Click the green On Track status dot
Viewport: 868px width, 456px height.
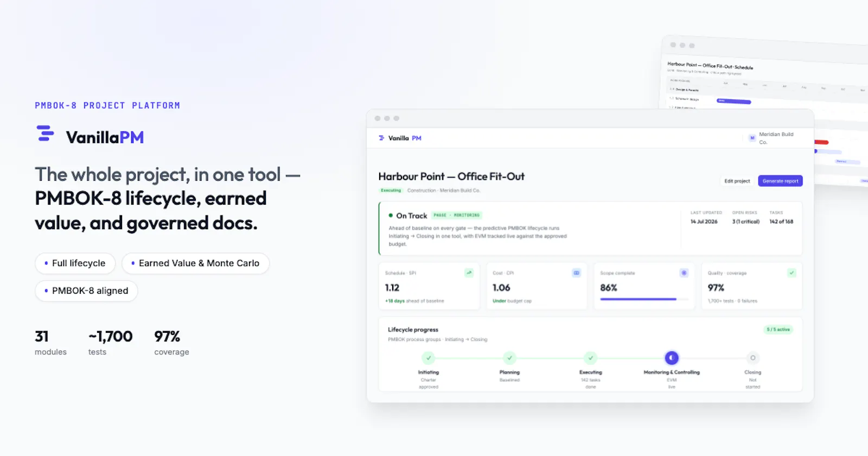pyautogui.click(x=391, y=216)
